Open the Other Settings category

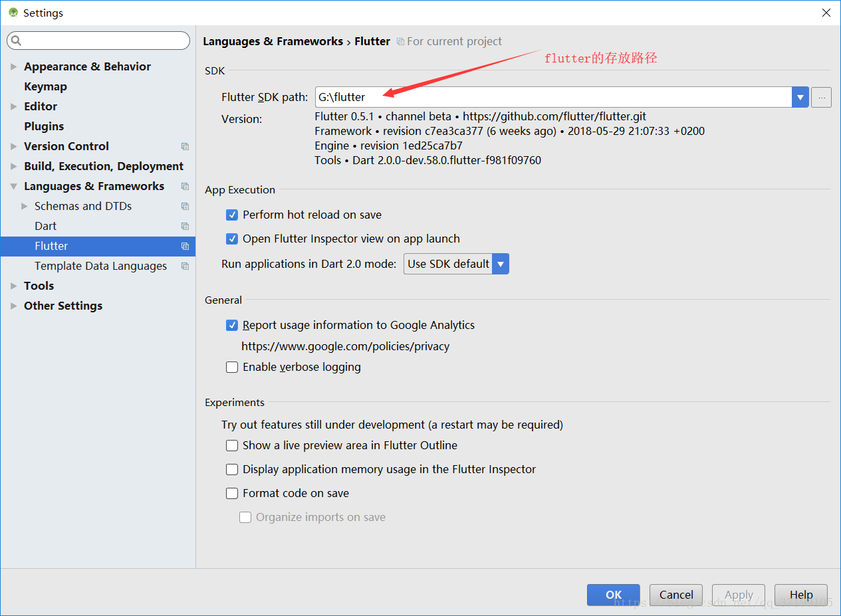coord(63,306)
